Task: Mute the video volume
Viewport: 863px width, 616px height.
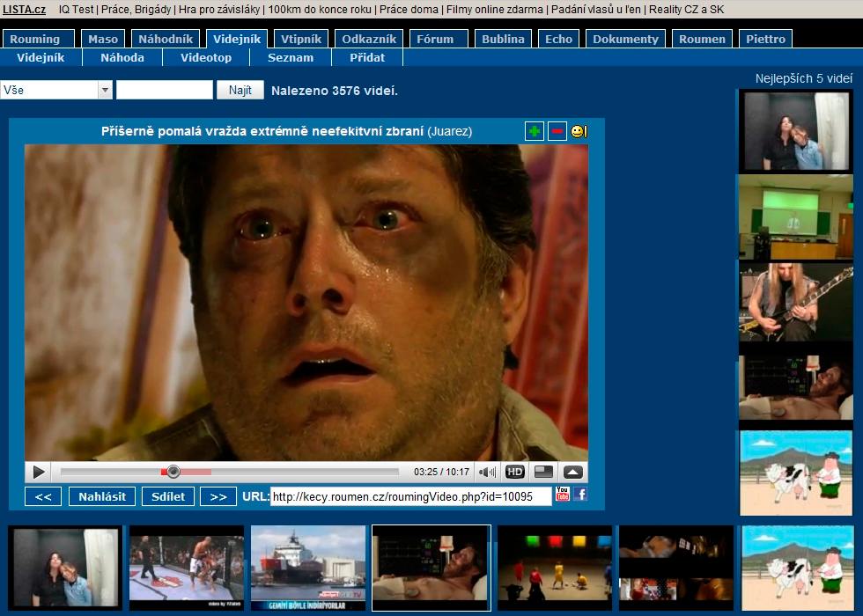Action: point(487,472)
